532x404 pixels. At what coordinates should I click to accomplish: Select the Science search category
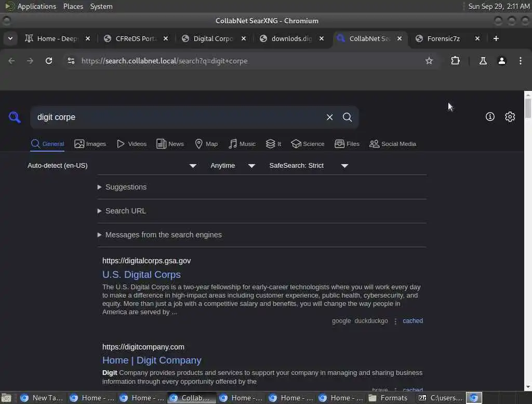(308, 144)
